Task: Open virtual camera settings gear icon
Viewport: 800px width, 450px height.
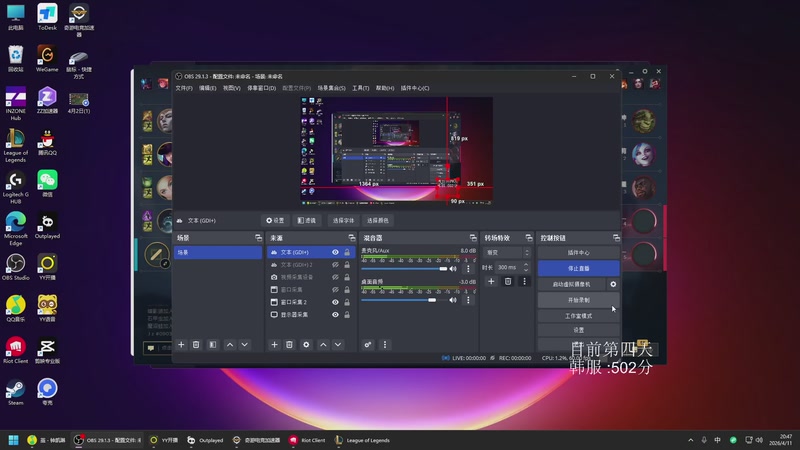Action: (613, 284)
